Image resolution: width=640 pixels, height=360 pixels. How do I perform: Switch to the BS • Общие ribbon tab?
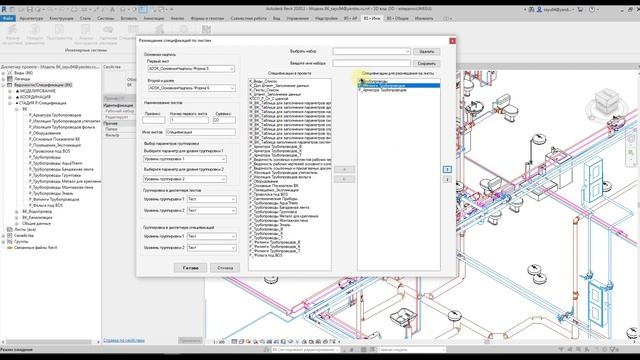pos(398,18)
